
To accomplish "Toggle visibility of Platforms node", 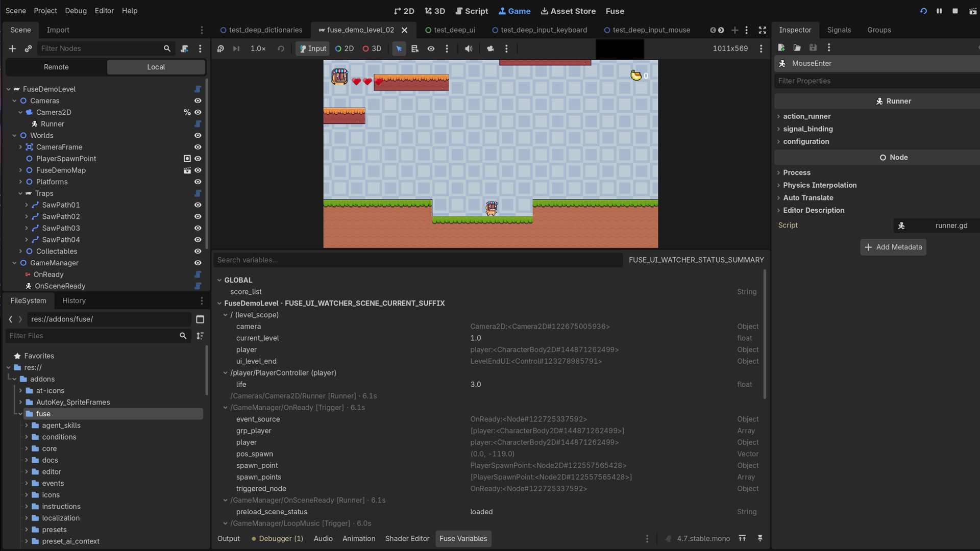I will [198, 182].
